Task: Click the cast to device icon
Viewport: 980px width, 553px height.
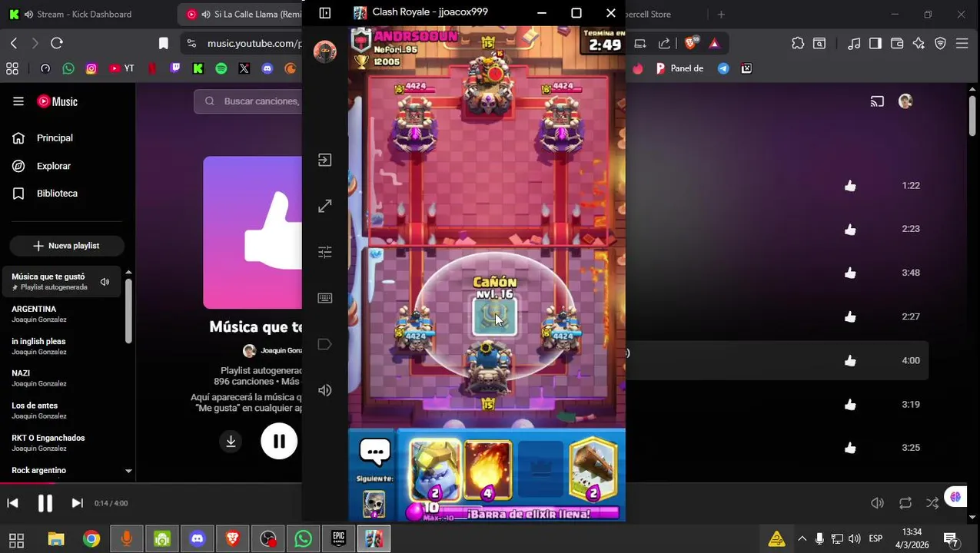Action: tap(876, 101)
